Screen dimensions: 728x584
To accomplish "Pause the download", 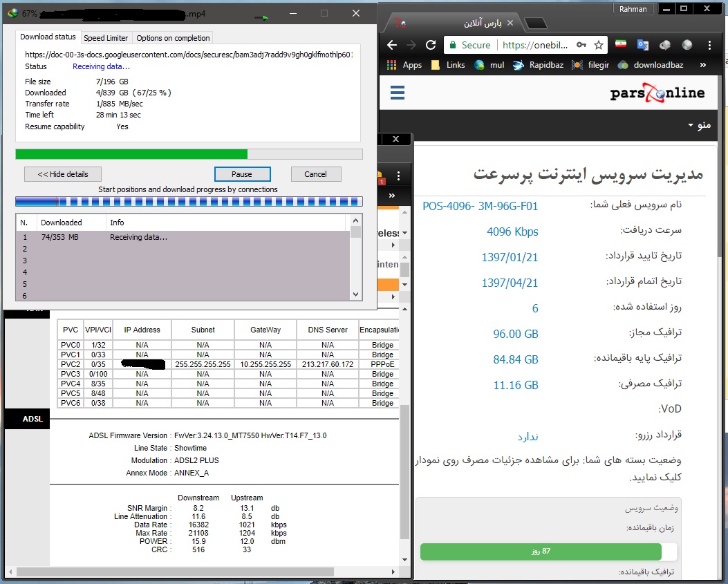I will [x=242, y=174].
